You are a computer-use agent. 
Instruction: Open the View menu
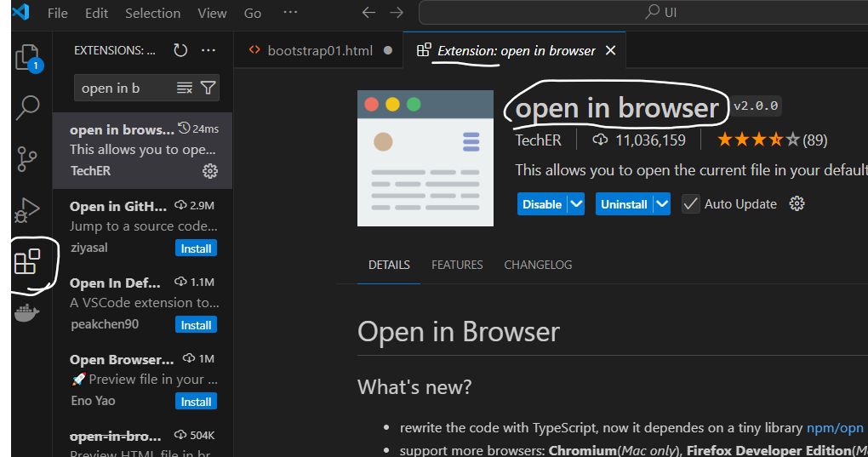click(212, 13)
